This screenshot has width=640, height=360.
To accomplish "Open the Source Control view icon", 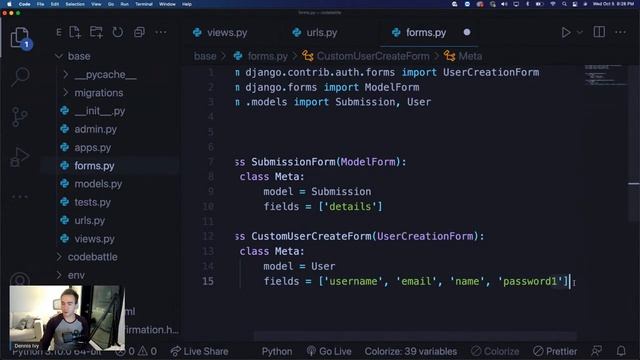I will 20,117.
